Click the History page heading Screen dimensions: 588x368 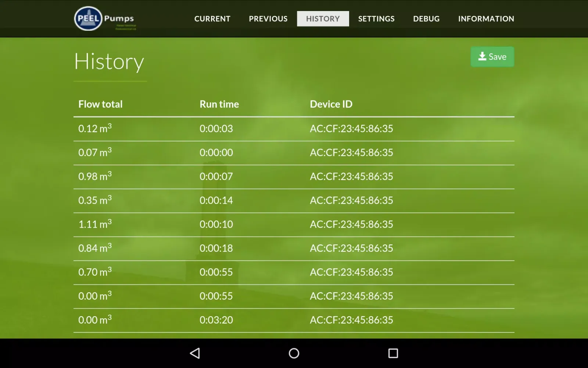109,61
